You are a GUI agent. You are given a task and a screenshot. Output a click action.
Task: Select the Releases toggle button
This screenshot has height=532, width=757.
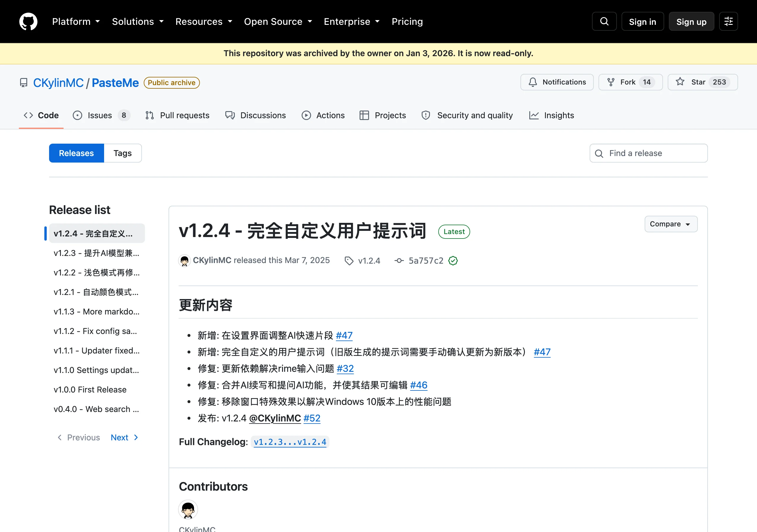(77, 153)
